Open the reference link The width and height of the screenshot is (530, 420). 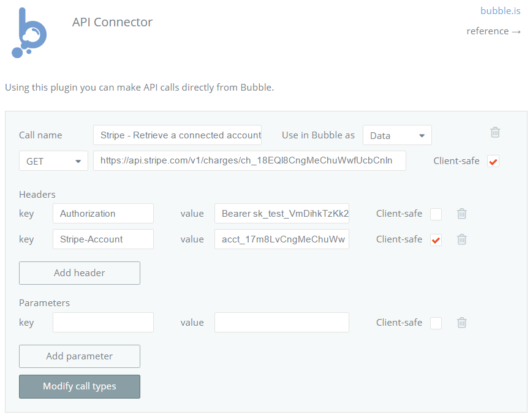493,31
